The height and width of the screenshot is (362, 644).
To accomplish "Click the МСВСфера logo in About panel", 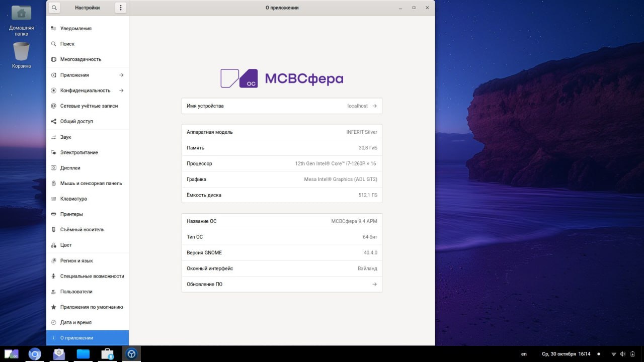I will click(x=282, y=78).
